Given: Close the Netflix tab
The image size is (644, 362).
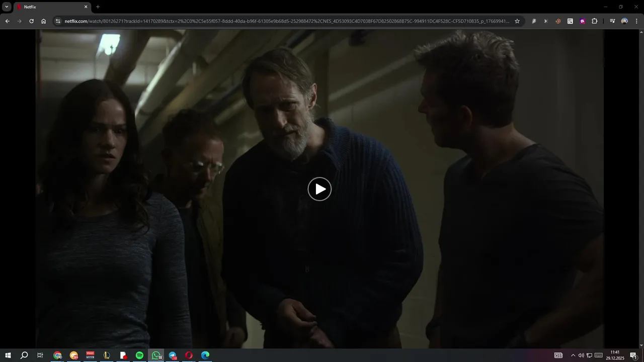Looking at the screenshot, I should 86,7.
